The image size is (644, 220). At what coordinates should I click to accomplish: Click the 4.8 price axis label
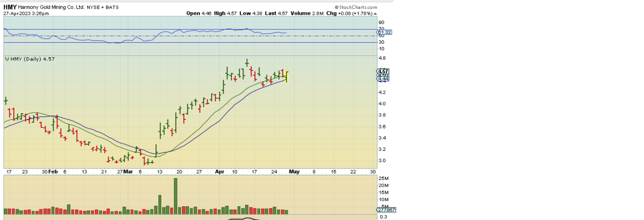coord(382,58)
